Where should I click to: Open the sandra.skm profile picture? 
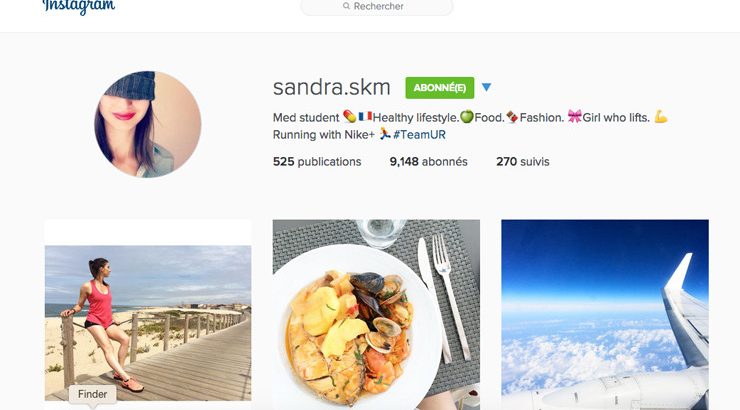tap(148, 124)
